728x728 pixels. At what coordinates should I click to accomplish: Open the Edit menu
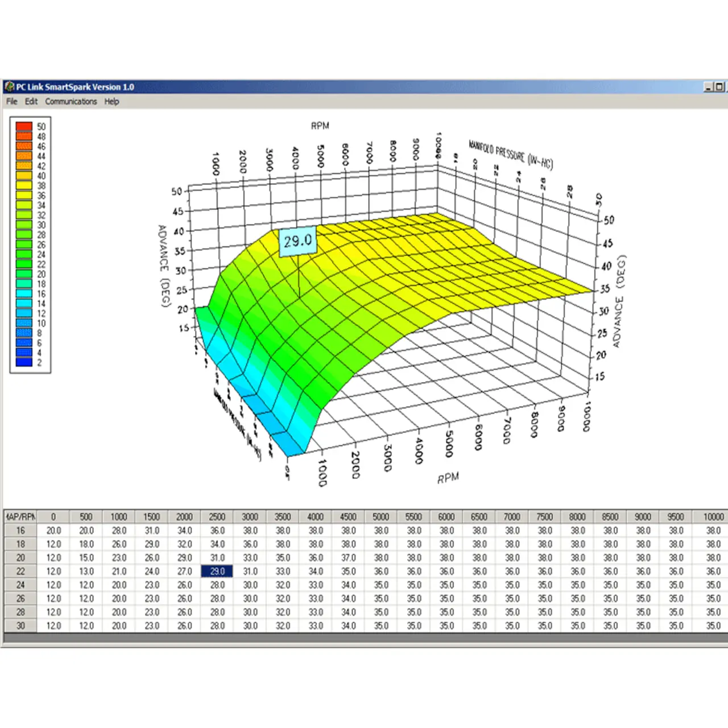click(31, 102)
